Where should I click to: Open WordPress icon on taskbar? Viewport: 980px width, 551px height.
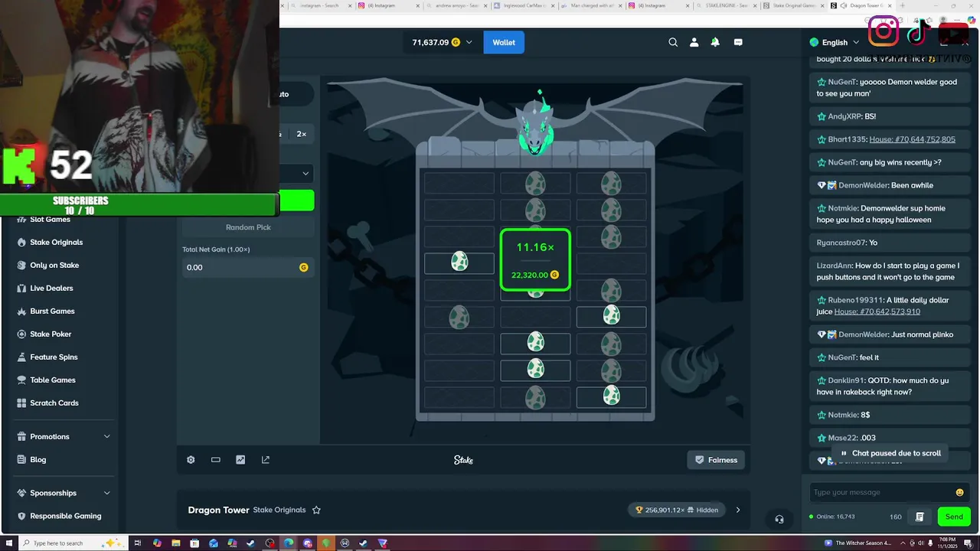pyautogui.click(x=345, y=543)
